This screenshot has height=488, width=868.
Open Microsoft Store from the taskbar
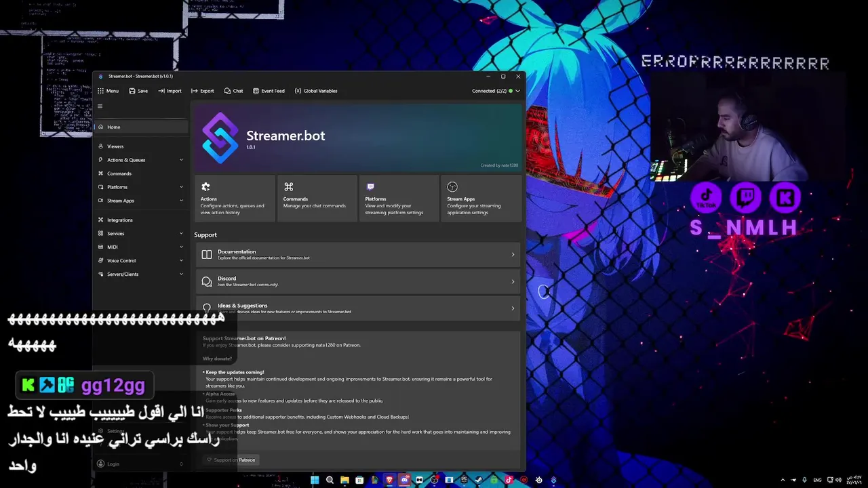(x=359, y=480)
